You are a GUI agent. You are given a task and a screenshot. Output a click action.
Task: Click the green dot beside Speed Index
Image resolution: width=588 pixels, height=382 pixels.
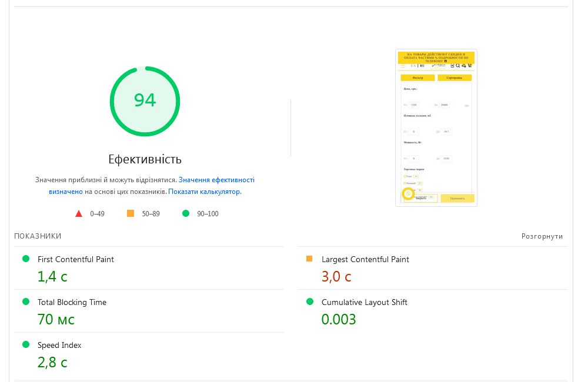click(26, 344)
